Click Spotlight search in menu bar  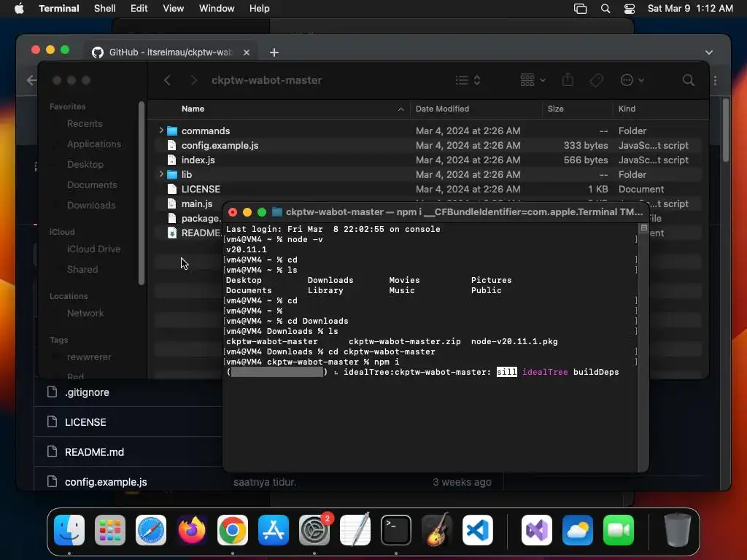coord(605,9)
